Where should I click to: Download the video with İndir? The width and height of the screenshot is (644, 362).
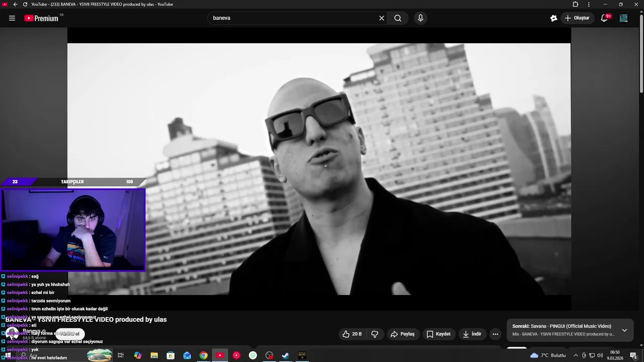(472, 334)
